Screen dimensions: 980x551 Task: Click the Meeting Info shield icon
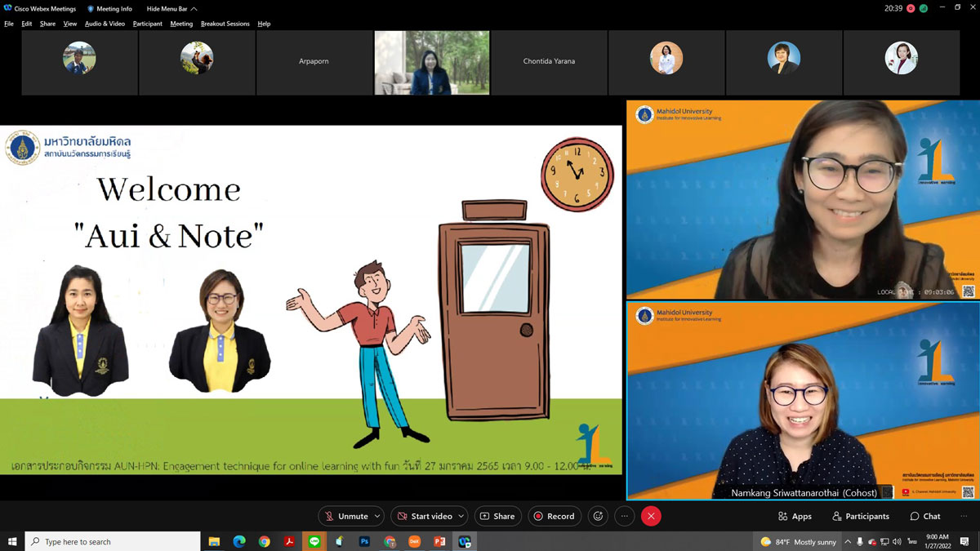(x=91, y=9)
